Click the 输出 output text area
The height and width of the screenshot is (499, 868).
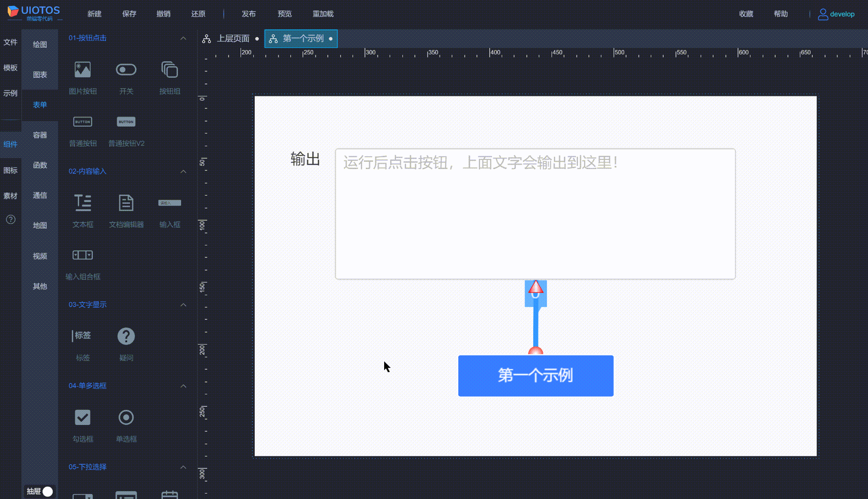535,212
